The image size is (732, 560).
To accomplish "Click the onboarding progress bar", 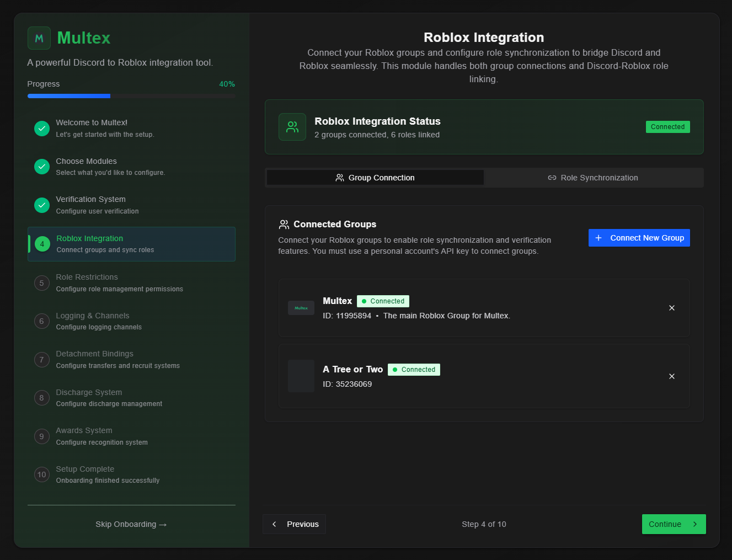I will (131, 96).
